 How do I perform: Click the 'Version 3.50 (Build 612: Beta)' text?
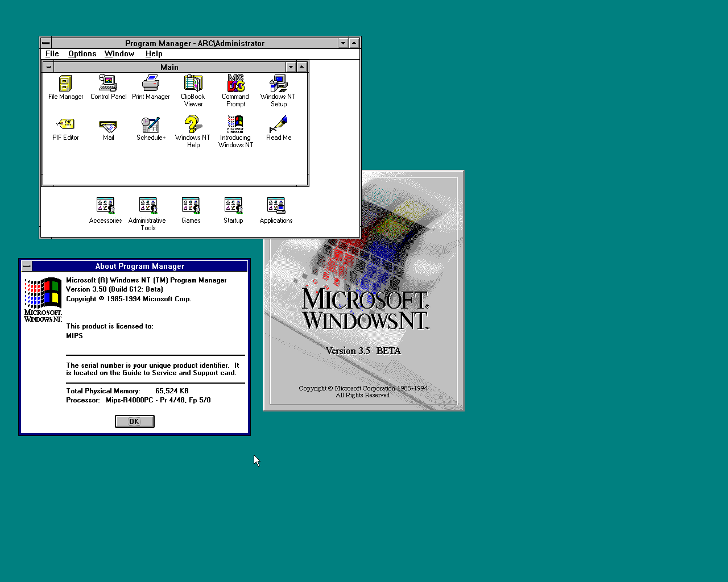click(x=114, y=289)
